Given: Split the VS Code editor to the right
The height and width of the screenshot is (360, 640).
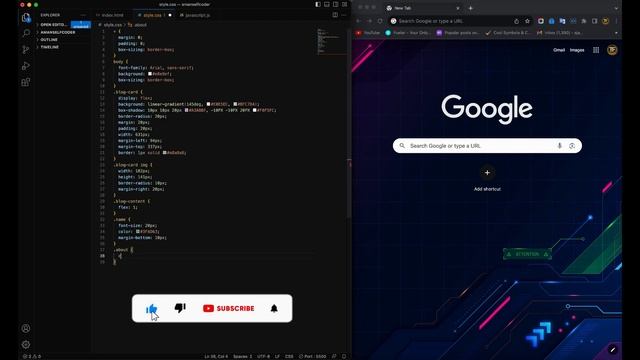Looking at the screenshot, I should tap(335, 15).
